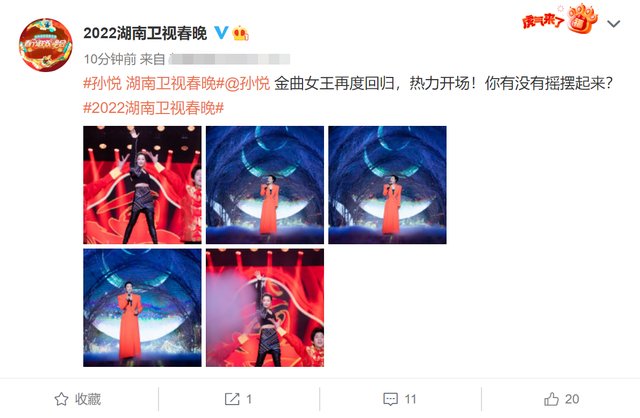Open the @孙悦 mention link
Viewport: 640px width, 418px height.
pyautogui.click(x=246, y=83)
